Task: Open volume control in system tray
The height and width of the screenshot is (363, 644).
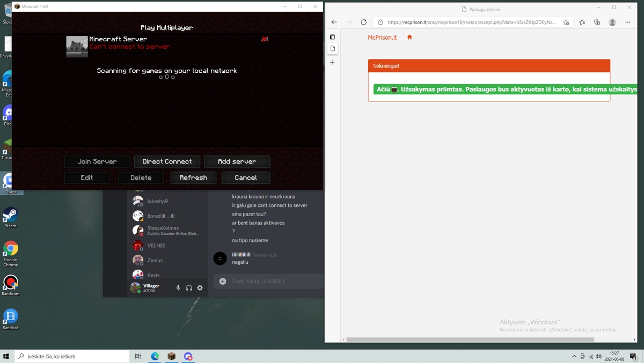Action: (598, 356)
